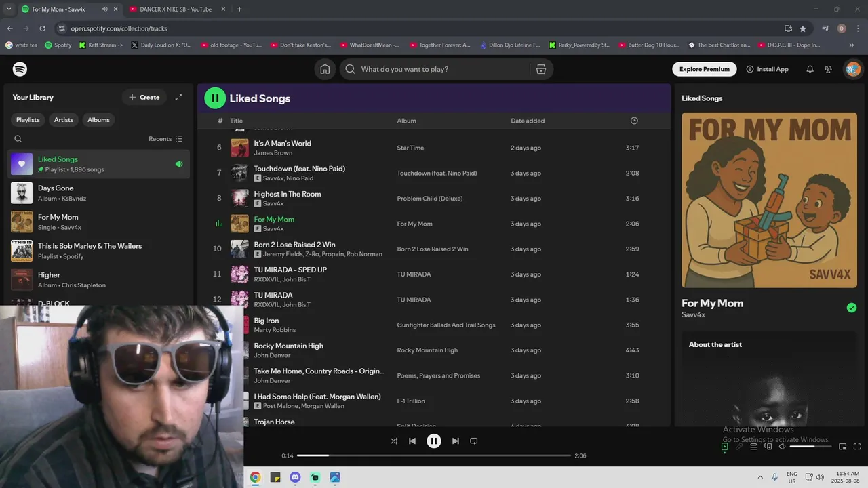
Task: Open the Spotify profile avatar menu
Action: click(x=853, y=69)
